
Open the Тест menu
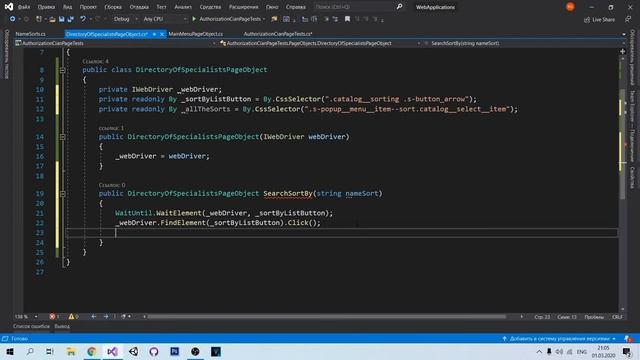[x=161, y=7]
